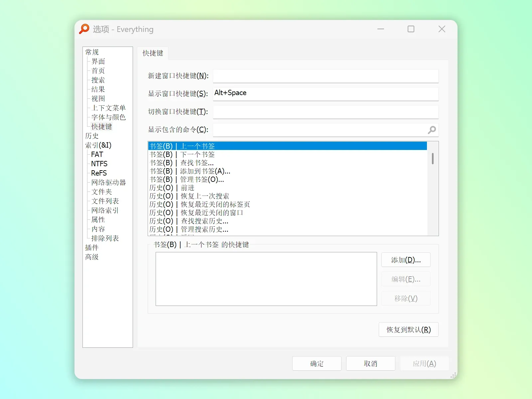Focus the 切换窗口快捷键 input field
Image resolution: width=532 pixels, height=399 pixels.
click(326, 112)
